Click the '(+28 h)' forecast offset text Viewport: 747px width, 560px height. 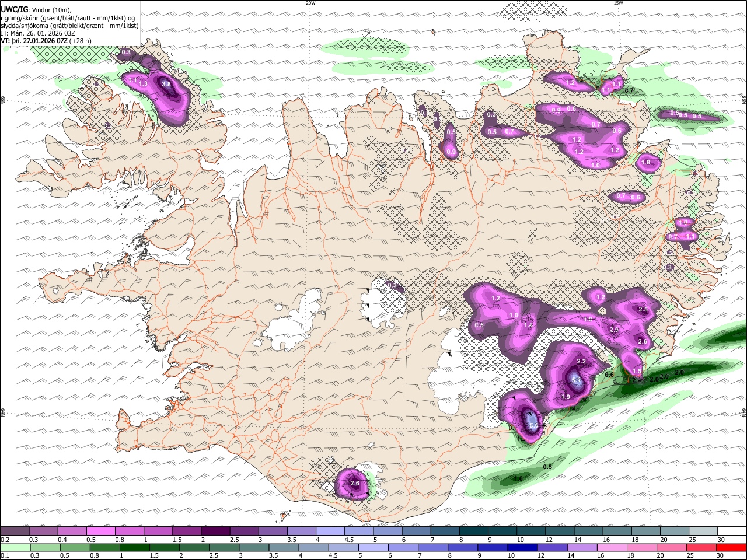point(80,41)
